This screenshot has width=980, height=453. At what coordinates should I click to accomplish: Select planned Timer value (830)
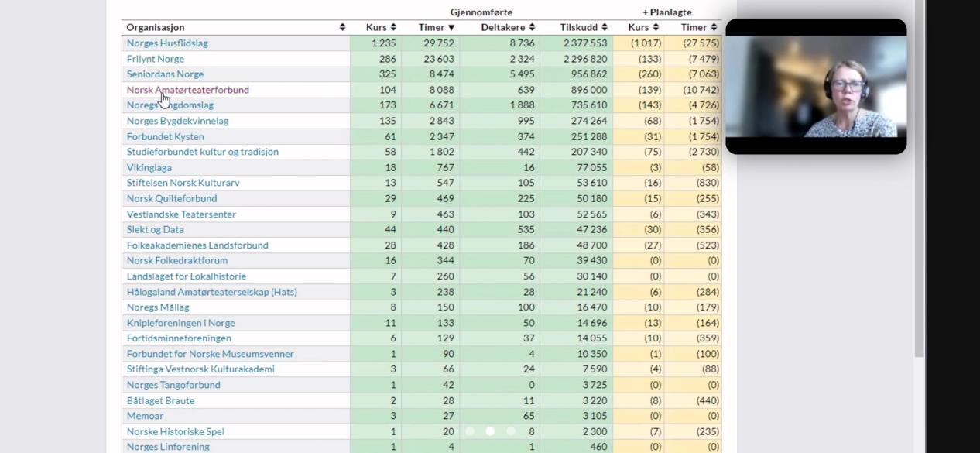coord(706,183)
